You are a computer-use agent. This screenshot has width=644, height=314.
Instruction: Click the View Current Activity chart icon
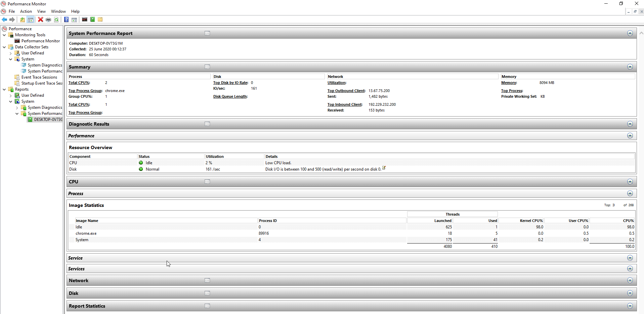tap(84, 19)
